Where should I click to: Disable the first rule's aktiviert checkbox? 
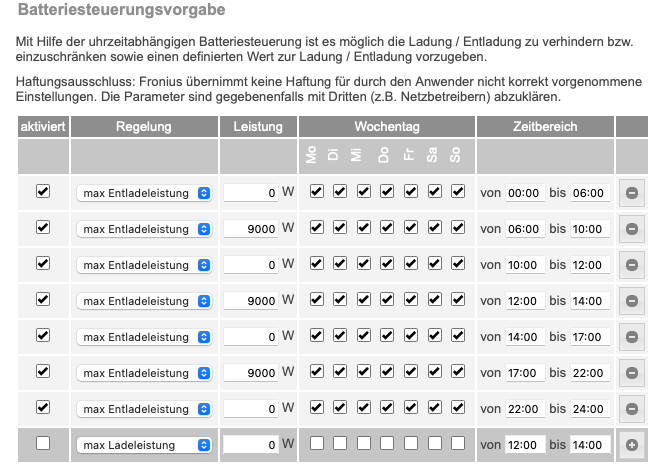coord(43,191)
